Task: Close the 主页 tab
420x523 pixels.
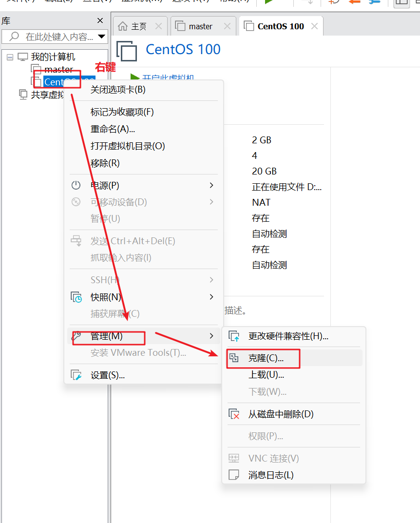Action: pyautogui.click(x=159, y=26)
